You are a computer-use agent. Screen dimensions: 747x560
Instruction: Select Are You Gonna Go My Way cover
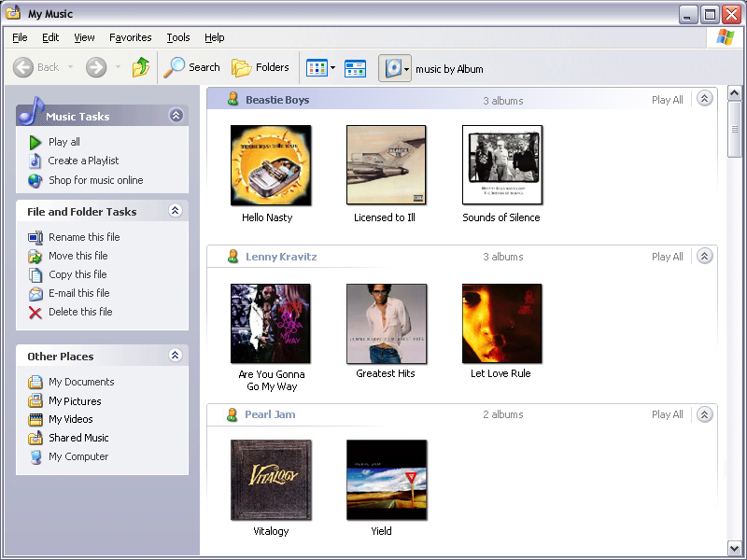pyautogui.click(x=270, y=323)
